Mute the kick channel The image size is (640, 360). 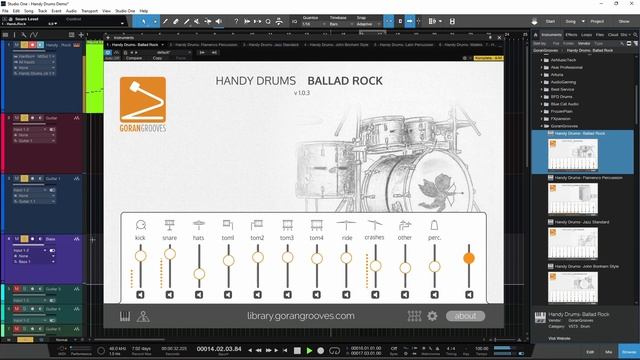pos(140,295)
